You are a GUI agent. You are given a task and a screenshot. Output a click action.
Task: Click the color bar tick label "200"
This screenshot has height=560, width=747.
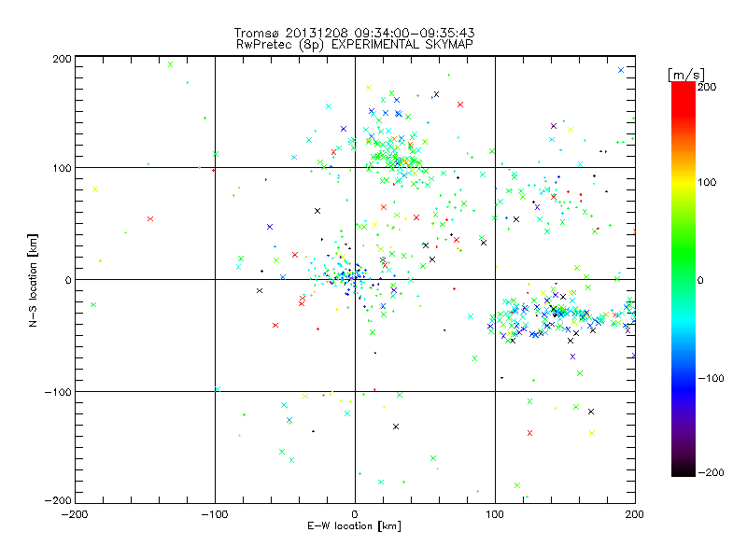coord(707,87)
